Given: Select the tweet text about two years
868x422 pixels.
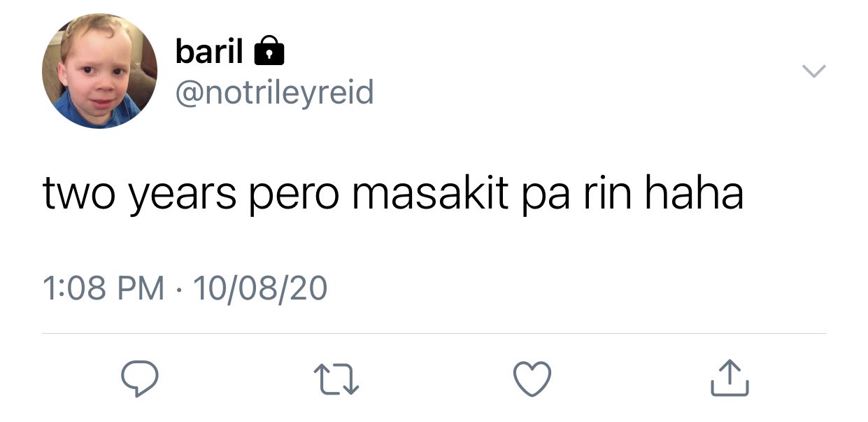Looking at the screenshot, I should tap(392, 194).
